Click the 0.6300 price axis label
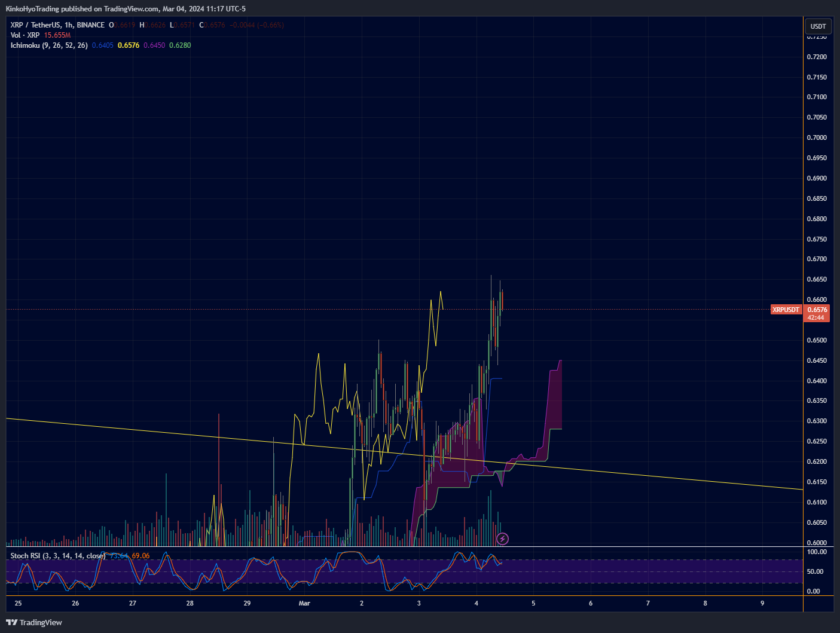 pyautogui.click(x=817, y=421)
